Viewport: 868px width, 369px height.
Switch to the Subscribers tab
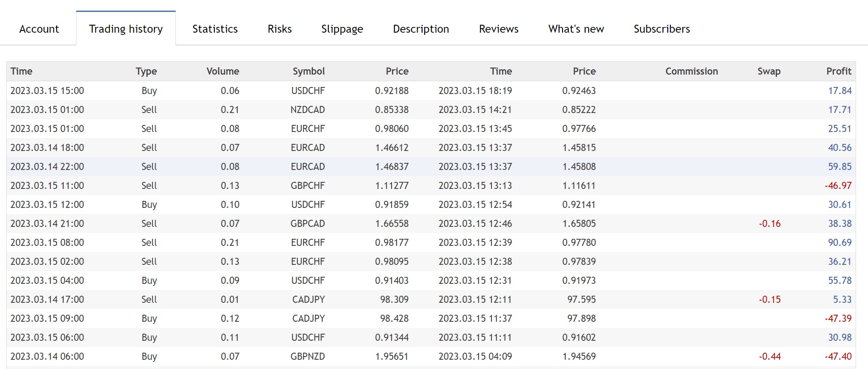[662, 29]
